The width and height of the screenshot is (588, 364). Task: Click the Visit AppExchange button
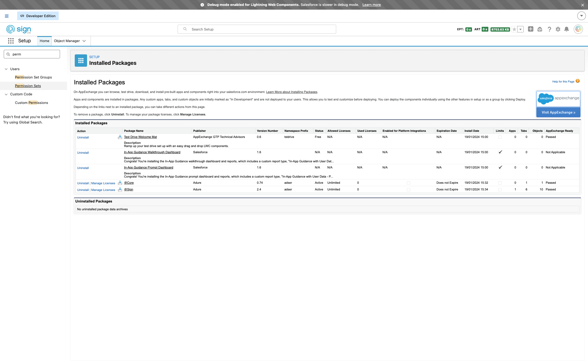(x=558, y=112)
